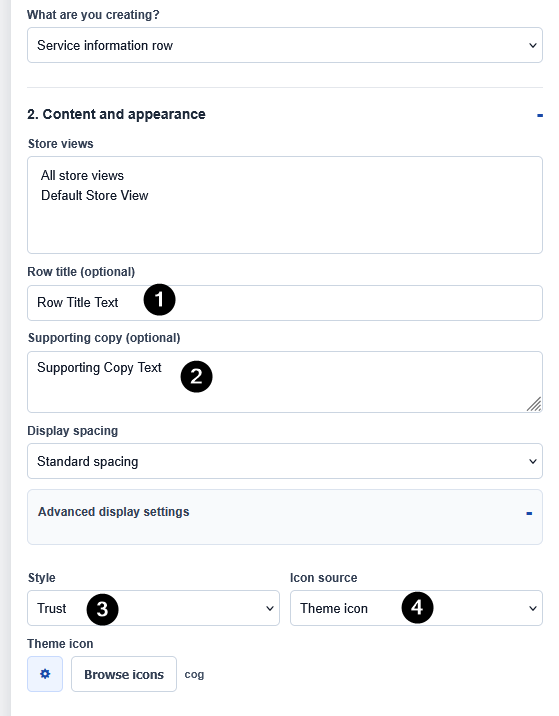Select 'Default Store View' option
Viewport: 559px width, 716px height.
point(95,195)
